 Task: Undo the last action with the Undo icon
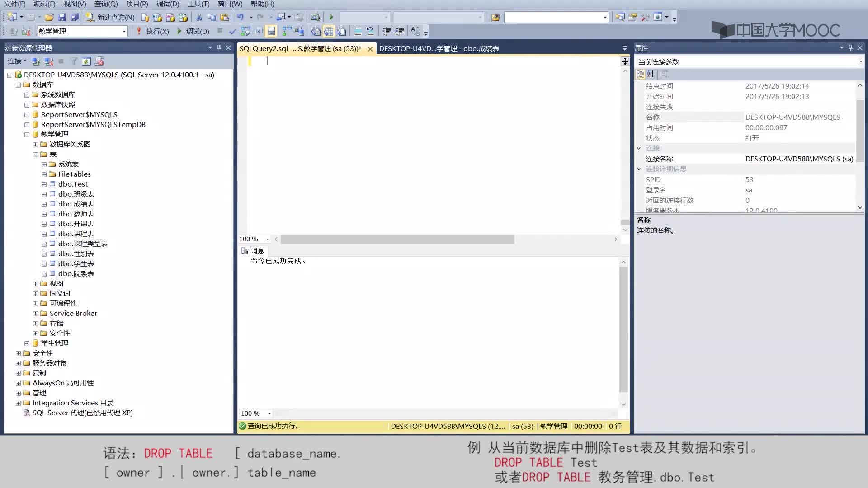[x=240, y=17]
